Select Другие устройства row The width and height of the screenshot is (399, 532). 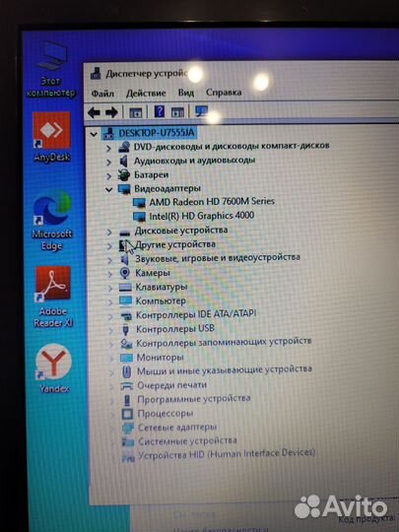(174, 244)
